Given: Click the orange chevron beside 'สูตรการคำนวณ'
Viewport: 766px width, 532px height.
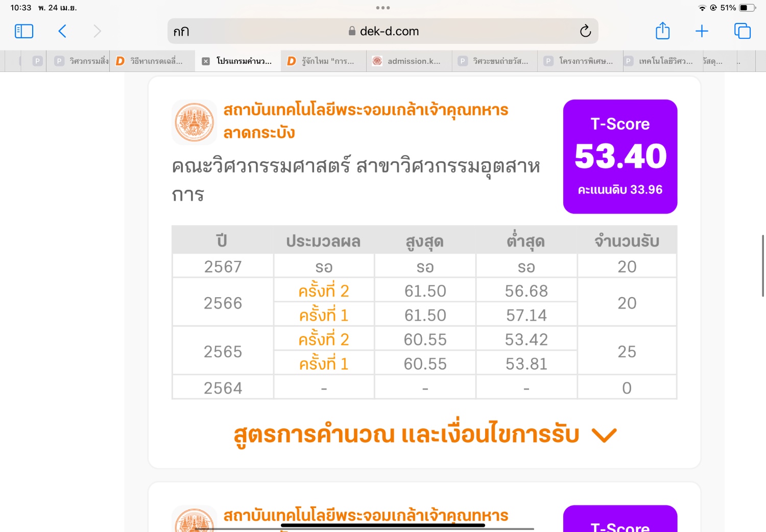Looking at the screenshot, I should (604, 436).
